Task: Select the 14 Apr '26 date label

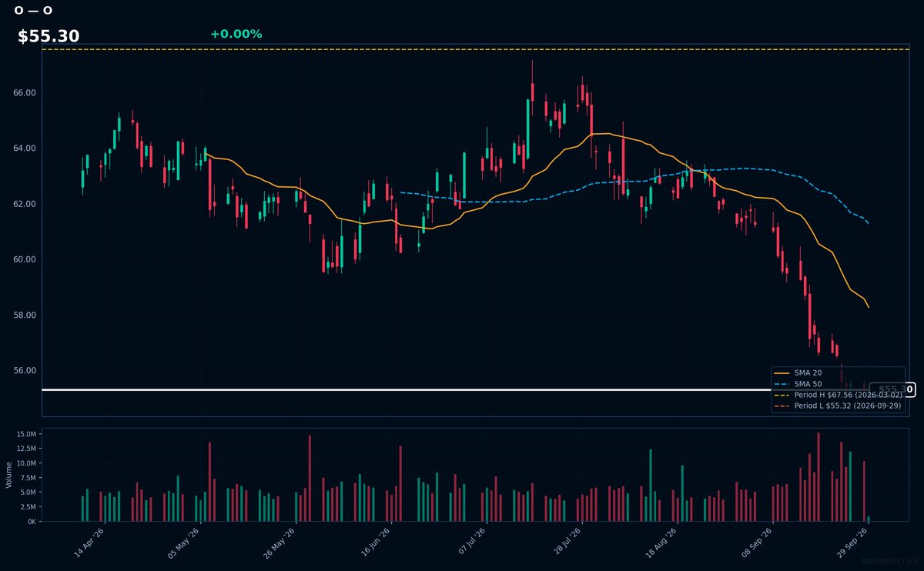Action: pos(89,542)
